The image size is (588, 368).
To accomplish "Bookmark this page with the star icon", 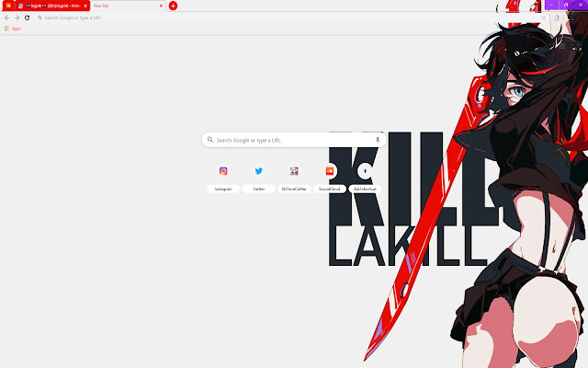I will pos(544,17).
